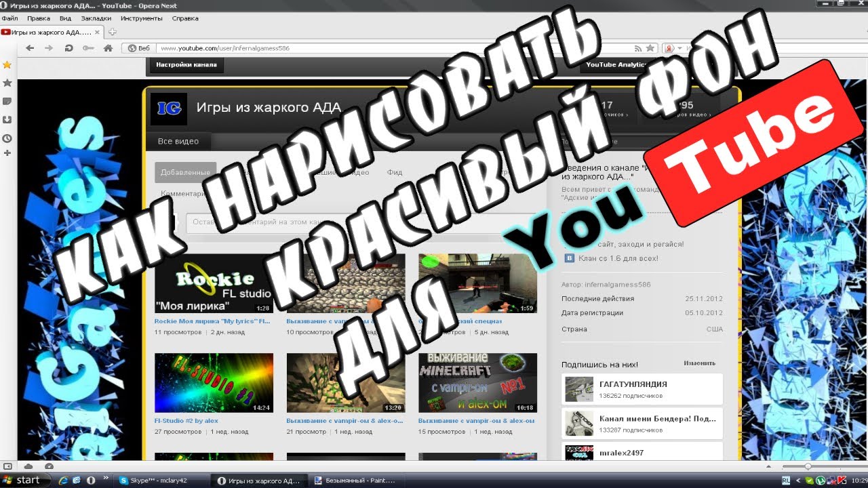The image size is (868, 488).
Task: Open the Канал имени Бендера channel link
Action: tap(658, 418)
